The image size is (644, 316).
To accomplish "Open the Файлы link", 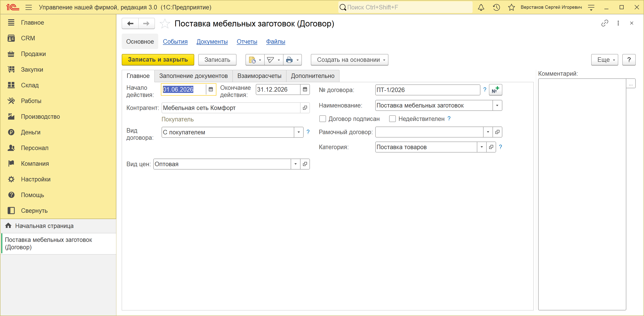I will coord(275,41).
